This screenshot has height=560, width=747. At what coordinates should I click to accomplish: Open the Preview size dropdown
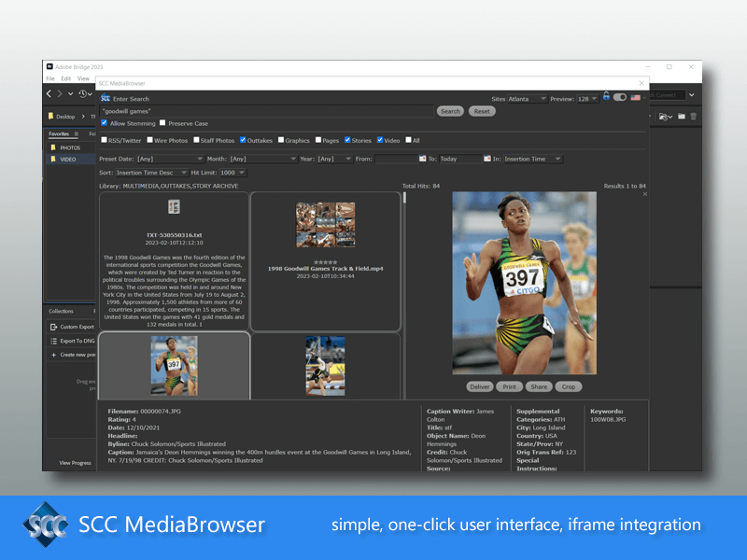[587, 99]
